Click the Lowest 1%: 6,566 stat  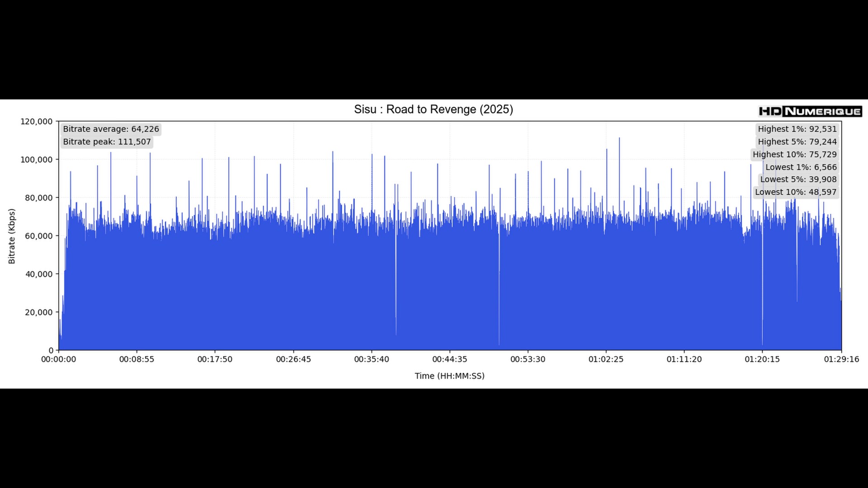click(801, 167)
